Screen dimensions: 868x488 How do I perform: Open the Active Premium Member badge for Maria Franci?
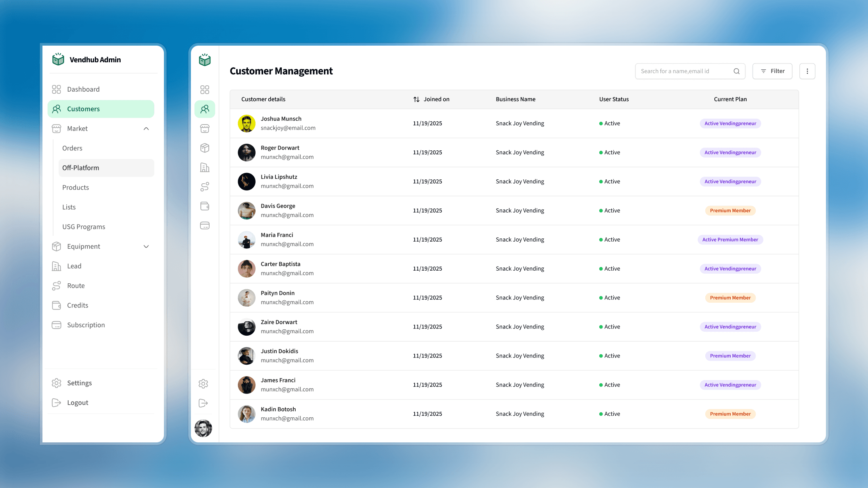tap(730, 239)
